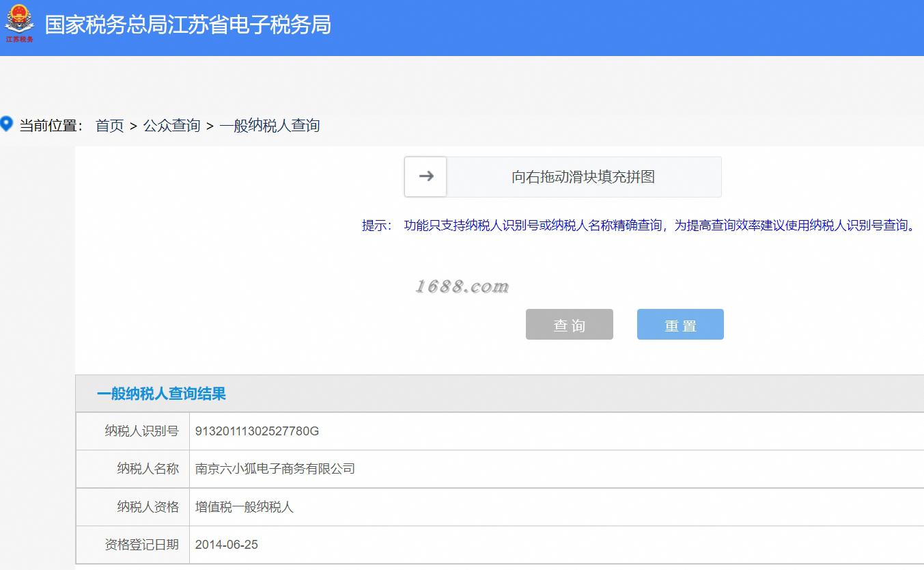Screen dimensions: 924x570
Task: Click the 向右拖动滑块填充拼图 slider track
Action: point(563,176)
